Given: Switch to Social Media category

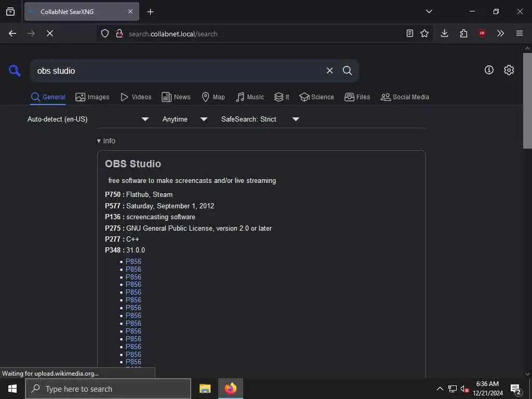Looking at the screenshot, I should pyautogui.click(x=405, y=97).
